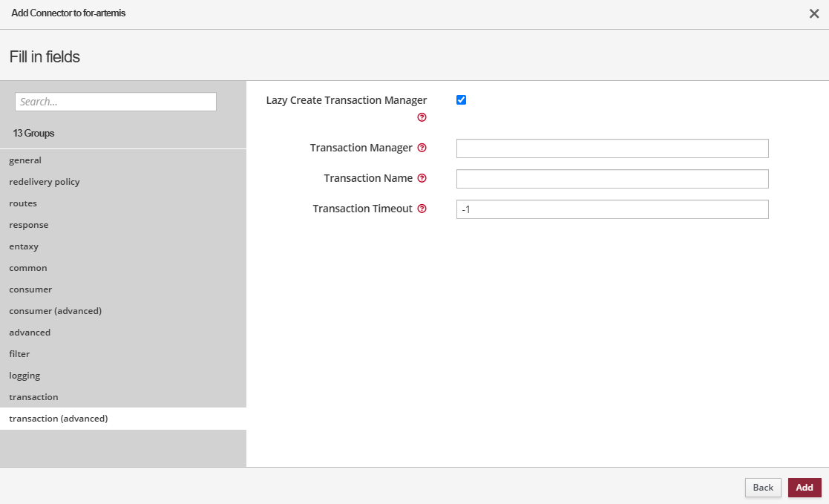Open the entaxy group
This screenshot has width=829, height=504.
coord(23,246)
